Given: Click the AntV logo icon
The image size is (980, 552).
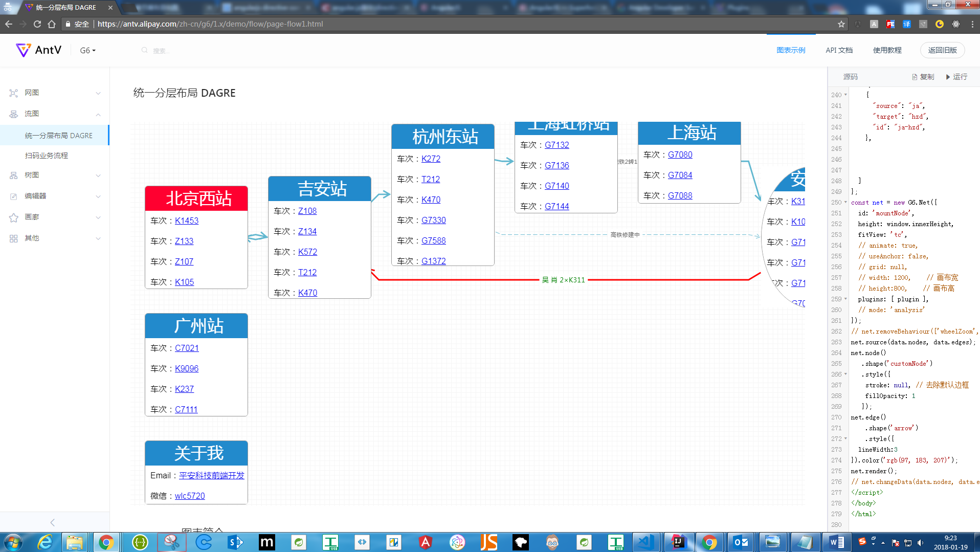Looking at the screenshot, I should tap(23, 50).
